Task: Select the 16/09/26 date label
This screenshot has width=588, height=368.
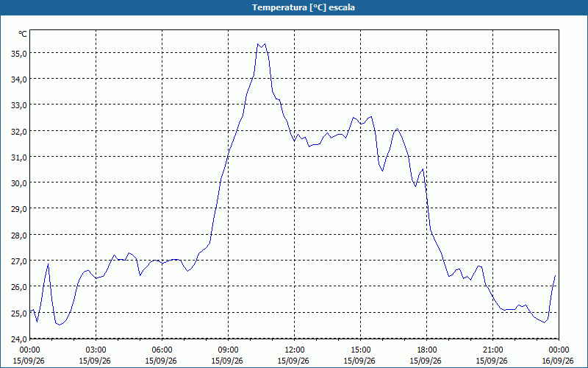Action: tap(558, 361)
